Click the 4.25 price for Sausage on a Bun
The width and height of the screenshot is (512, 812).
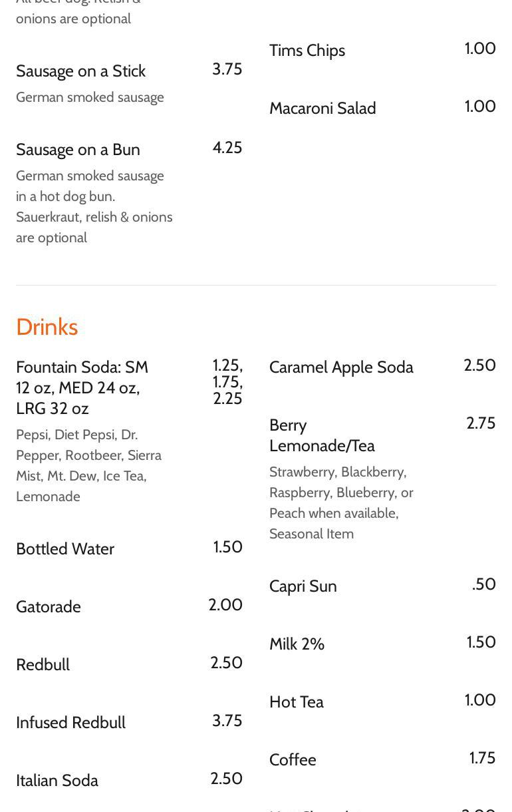[x=227, y=148]
